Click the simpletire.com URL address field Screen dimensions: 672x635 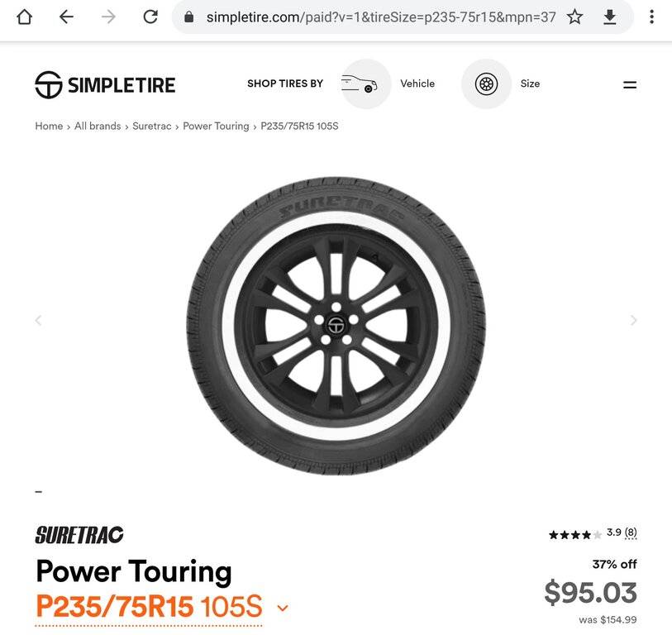pos(381,17)
